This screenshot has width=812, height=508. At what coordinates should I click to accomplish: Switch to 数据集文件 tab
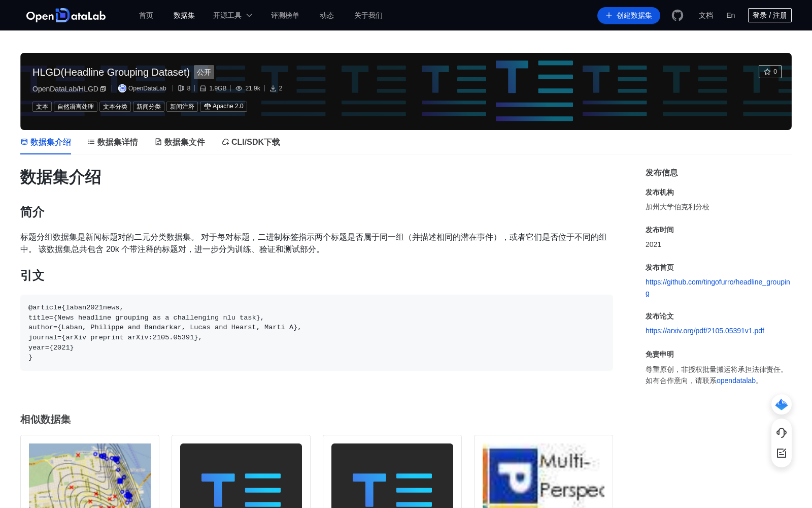coord(180,142)
